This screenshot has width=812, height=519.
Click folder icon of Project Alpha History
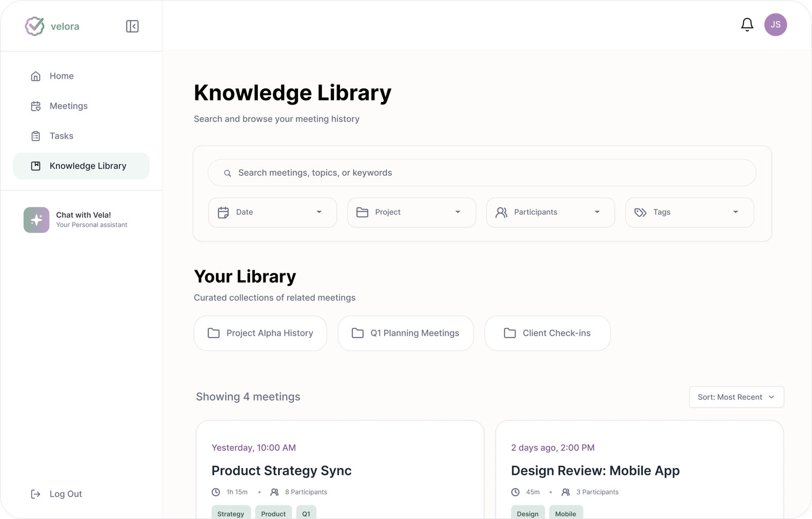pyautogui.click(x=214, y=333)
